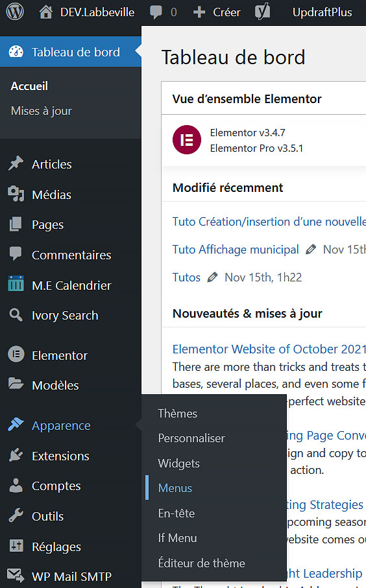This screenshot has width=366, height=588.
Task: Click the WordPress logo icon
Action: (x=15, y=12)
